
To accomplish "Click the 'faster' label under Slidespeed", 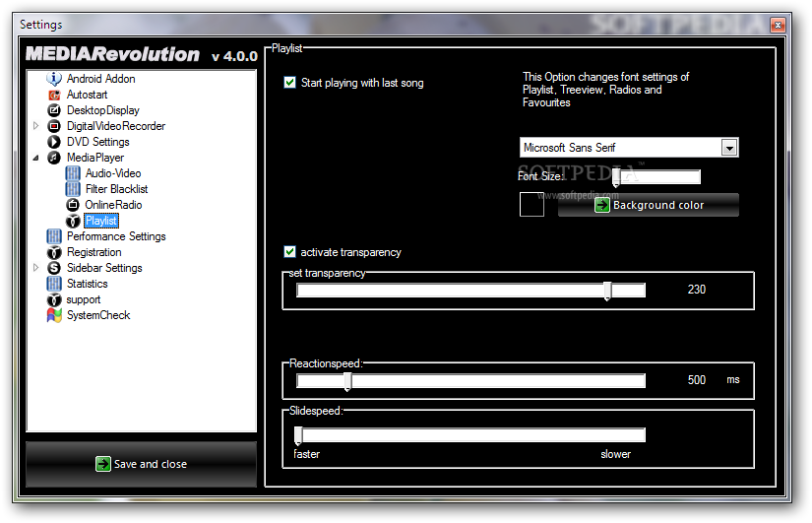I will [306, 454].
